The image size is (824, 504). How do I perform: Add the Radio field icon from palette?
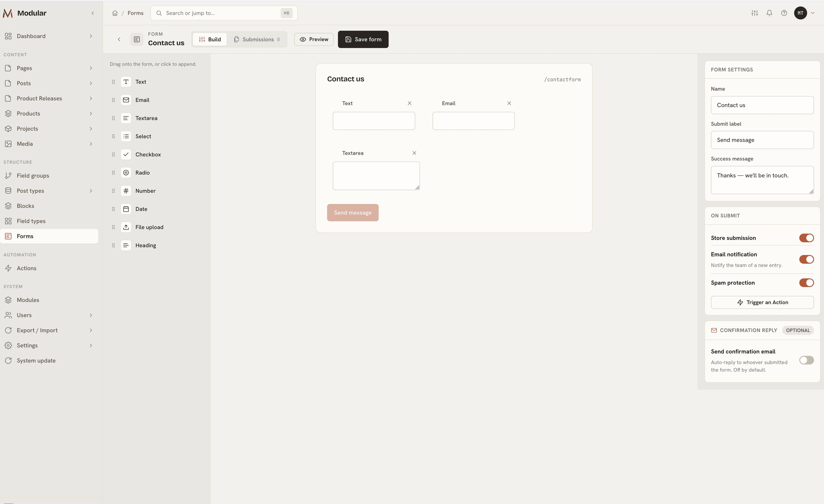coord(126,172)
